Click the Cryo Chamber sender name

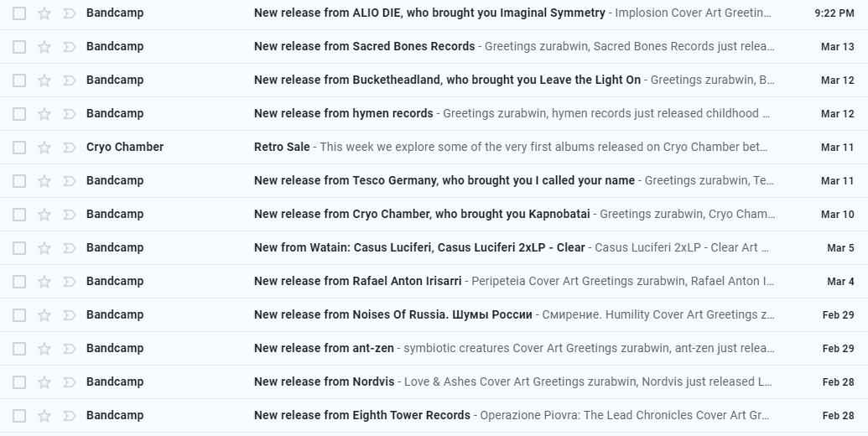click(125, 147)
